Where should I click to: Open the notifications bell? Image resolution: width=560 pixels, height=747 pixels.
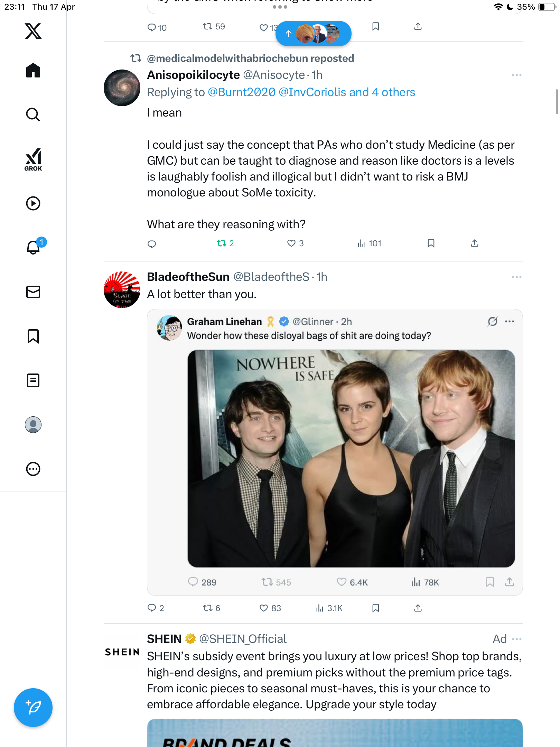point(34,247)
